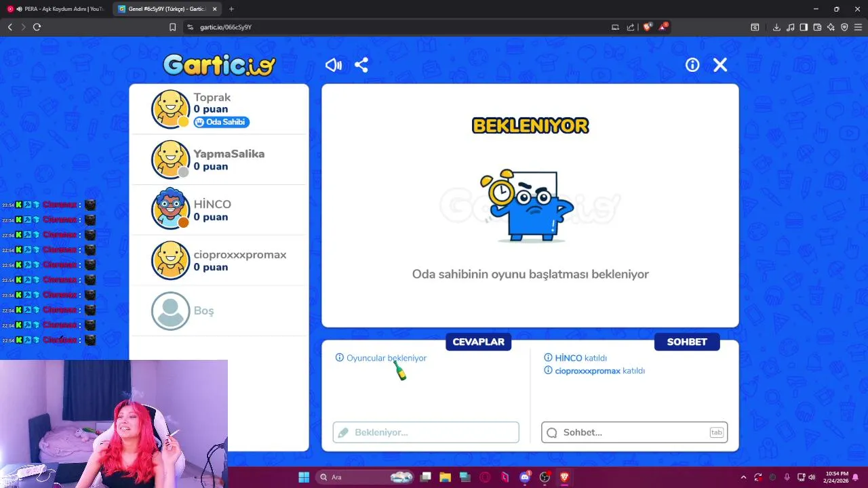868x488 pixels.
Task: Click the Gartic.io logo
Action: click(x=219, y=65)
